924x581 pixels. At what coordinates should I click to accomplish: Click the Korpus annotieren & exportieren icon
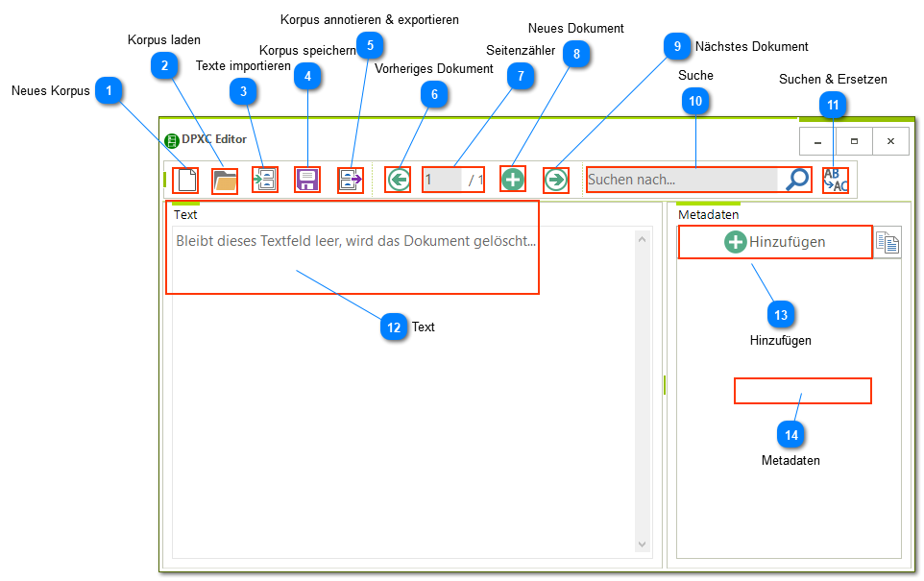351,180
